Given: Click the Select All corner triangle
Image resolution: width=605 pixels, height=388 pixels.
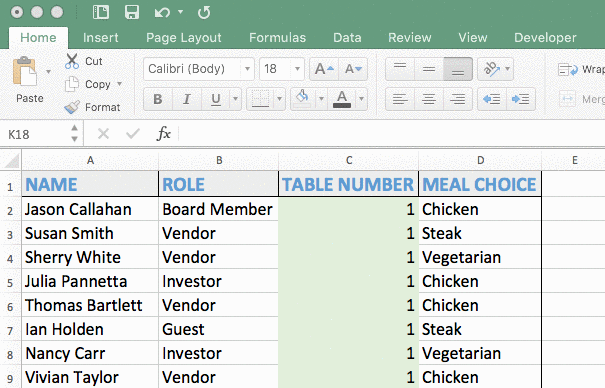Looking at the screenshot, I should pyautogui.click(x=12, y=161).
